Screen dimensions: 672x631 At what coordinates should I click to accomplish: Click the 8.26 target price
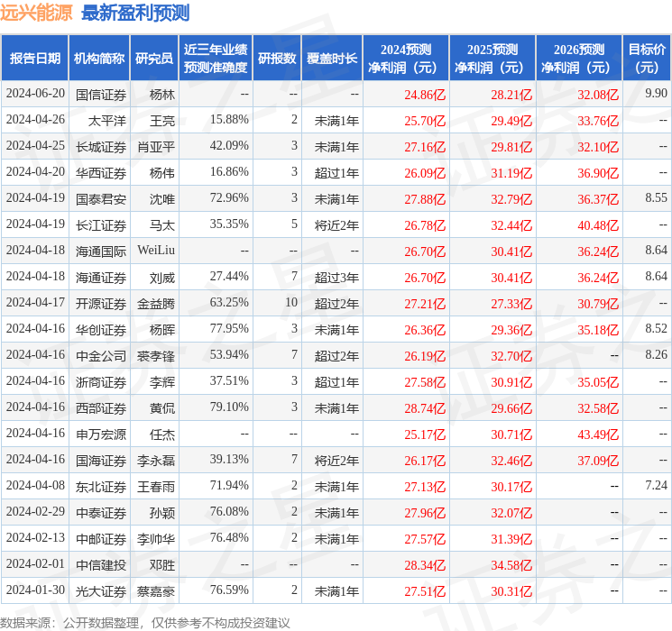[656, 354]
